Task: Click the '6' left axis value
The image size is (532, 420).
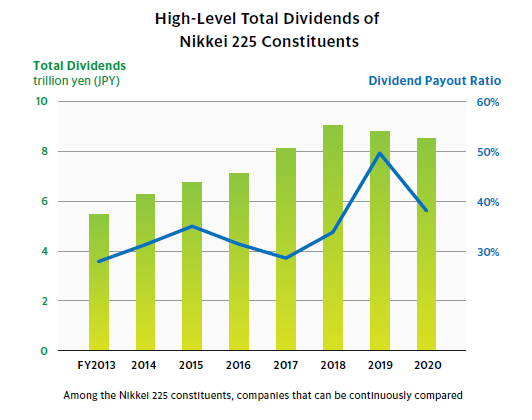Action: coord(44,201)
